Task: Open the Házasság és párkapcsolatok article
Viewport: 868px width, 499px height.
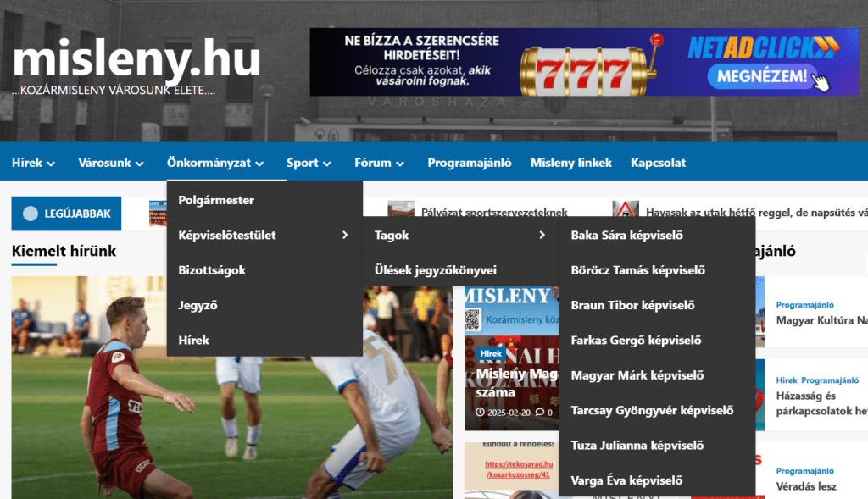Action: 821,403
